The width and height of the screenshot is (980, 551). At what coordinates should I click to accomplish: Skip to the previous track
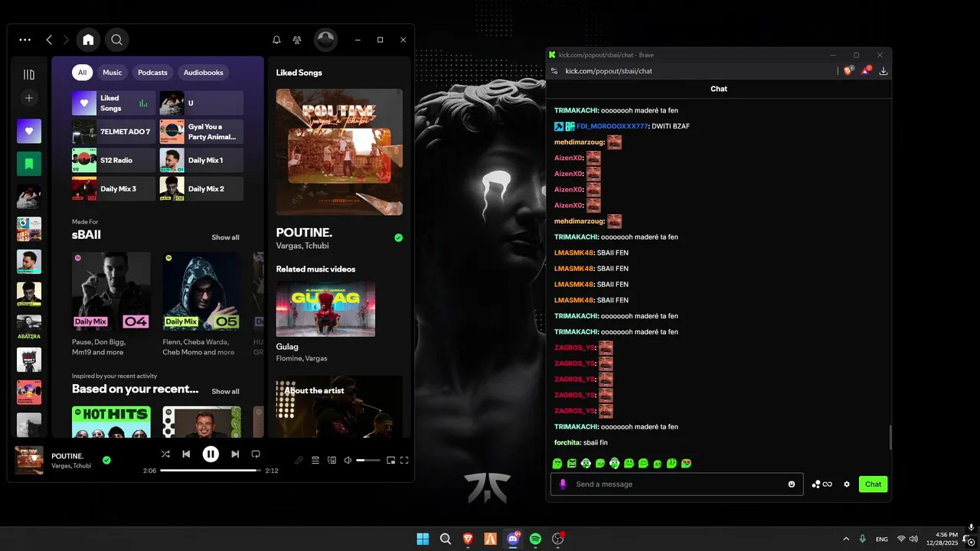186,454
